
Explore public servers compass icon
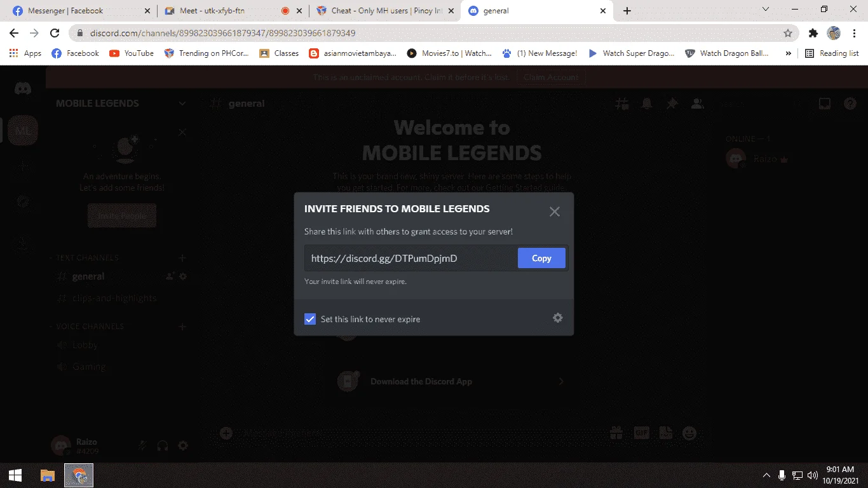pyautogui.click(x=23, y=202)
